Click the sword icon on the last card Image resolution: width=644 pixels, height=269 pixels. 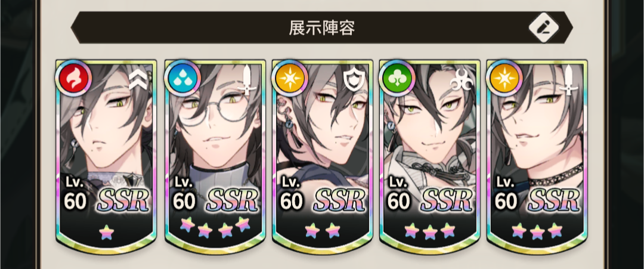point(569,81)
